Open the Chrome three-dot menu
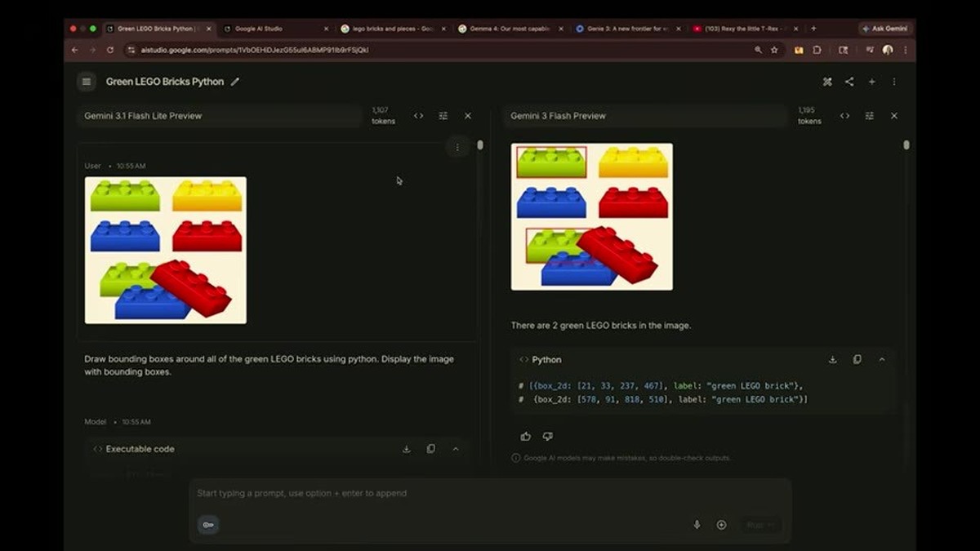 click(905, 50)
